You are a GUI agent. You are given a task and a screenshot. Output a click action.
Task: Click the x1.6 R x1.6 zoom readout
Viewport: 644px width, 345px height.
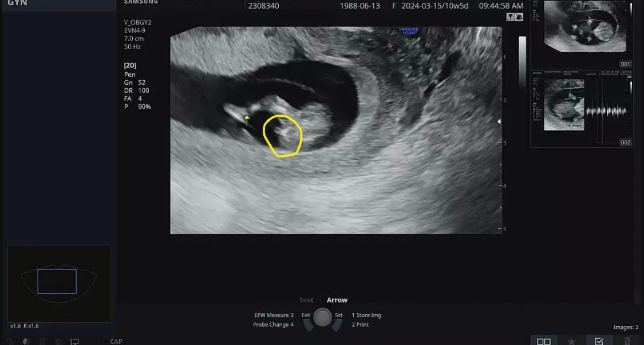coord(25,326)
